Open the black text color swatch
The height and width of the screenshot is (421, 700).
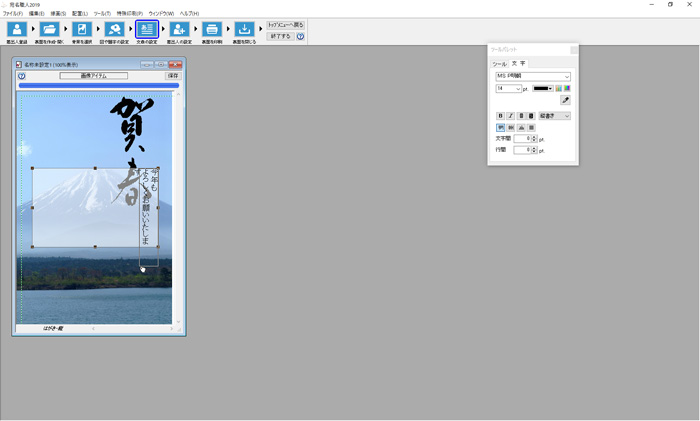542,88
